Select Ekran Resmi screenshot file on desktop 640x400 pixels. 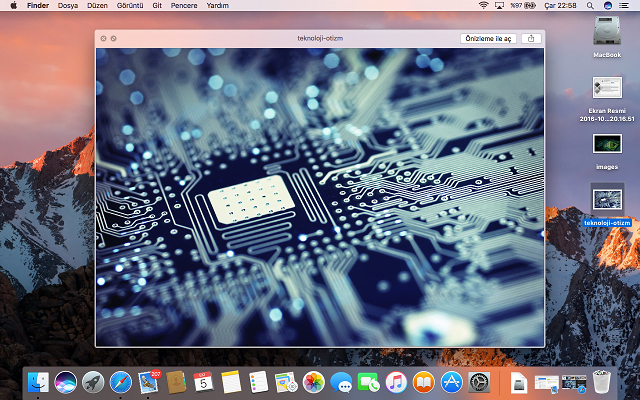(607, 87)
